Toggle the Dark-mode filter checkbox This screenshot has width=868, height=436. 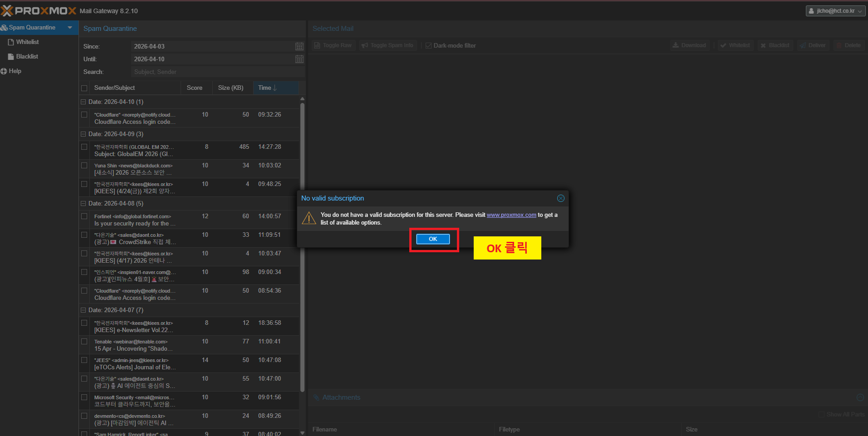428,45
